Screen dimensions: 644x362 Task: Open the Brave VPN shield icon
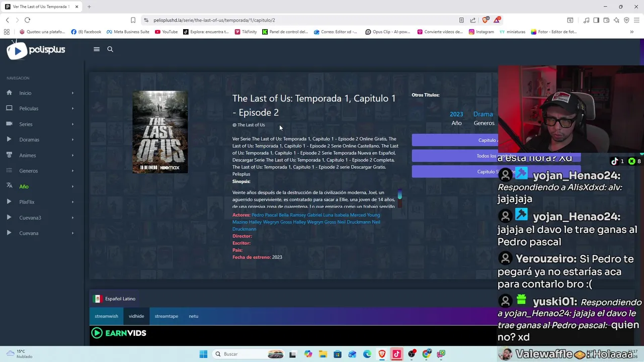(626, 20)
